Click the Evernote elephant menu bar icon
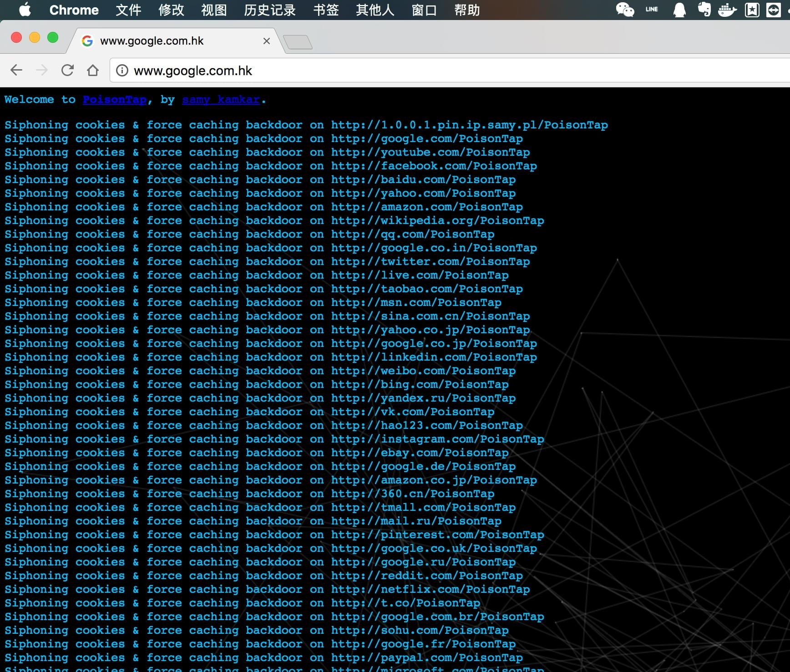This screenshot has height=672, width=790. [704, 10]
